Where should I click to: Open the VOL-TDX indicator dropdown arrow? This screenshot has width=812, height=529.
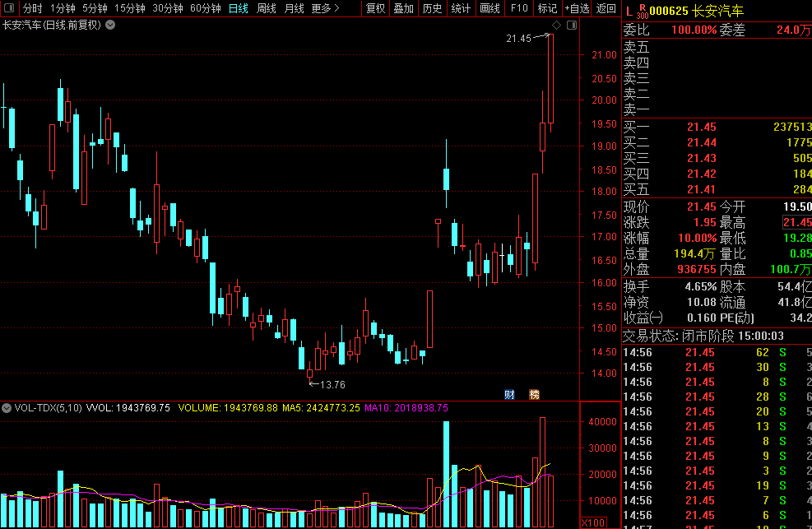pyautogui.click(x=7, y=407)
